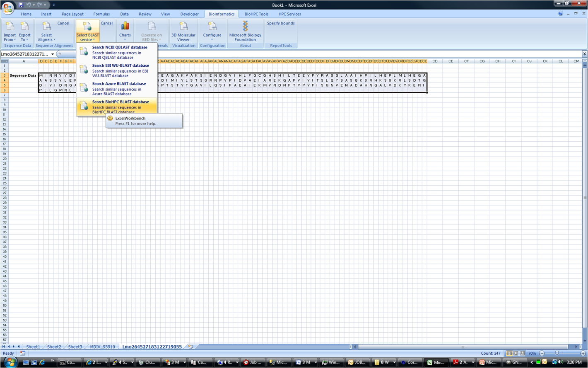The width and height of the screenshot is (588, 368).
Task: Select all cells with corner button
Action: pos(5,61)
